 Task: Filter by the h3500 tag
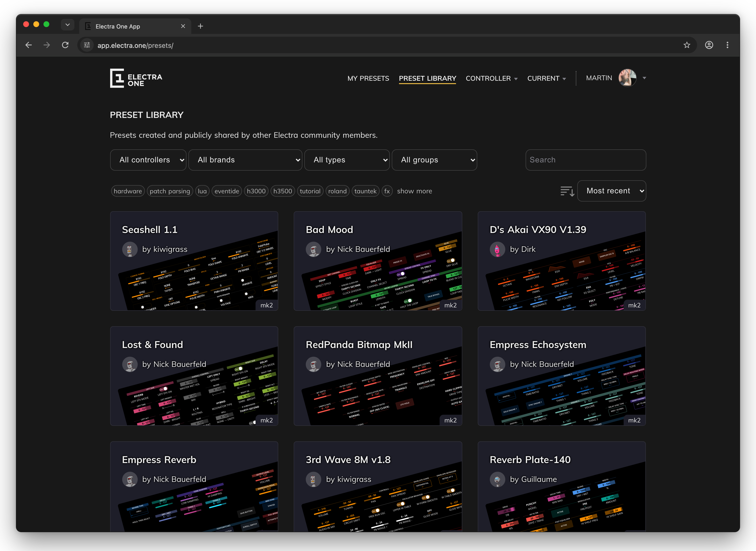282,191
